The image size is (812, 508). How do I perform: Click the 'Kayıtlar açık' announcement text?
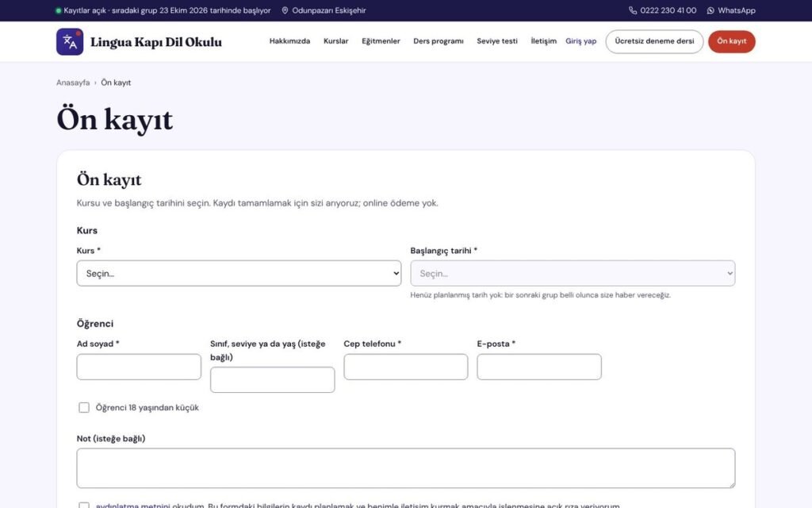point(167,10)
